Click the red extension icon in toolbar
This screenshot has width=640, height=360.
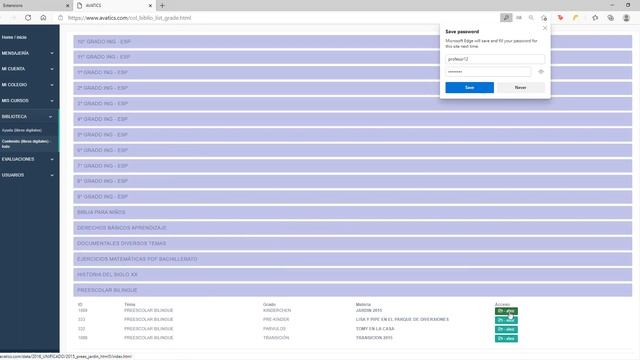click(x=560, y=18)
